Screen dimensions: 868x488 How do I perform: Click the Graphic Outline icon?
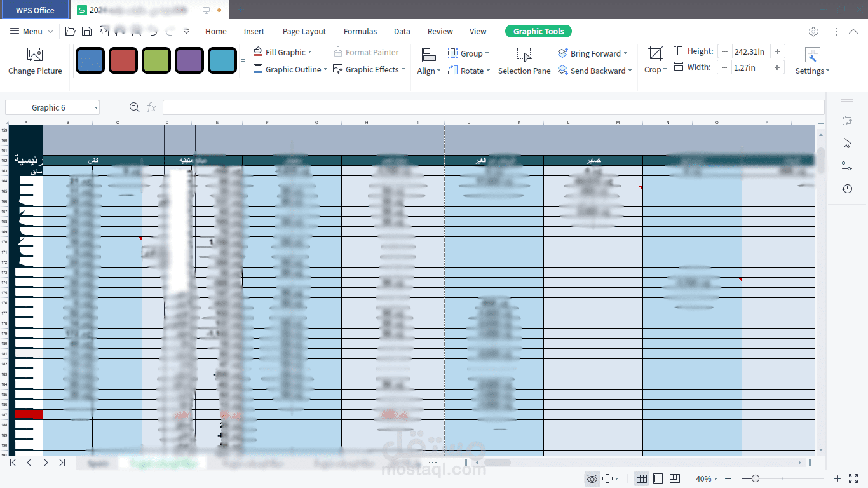258,69
